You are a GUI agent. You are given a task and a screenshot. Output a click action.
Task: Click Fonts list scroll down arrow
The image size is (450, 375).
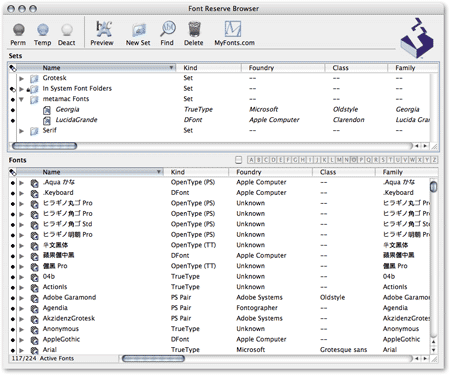coord(433,350)
